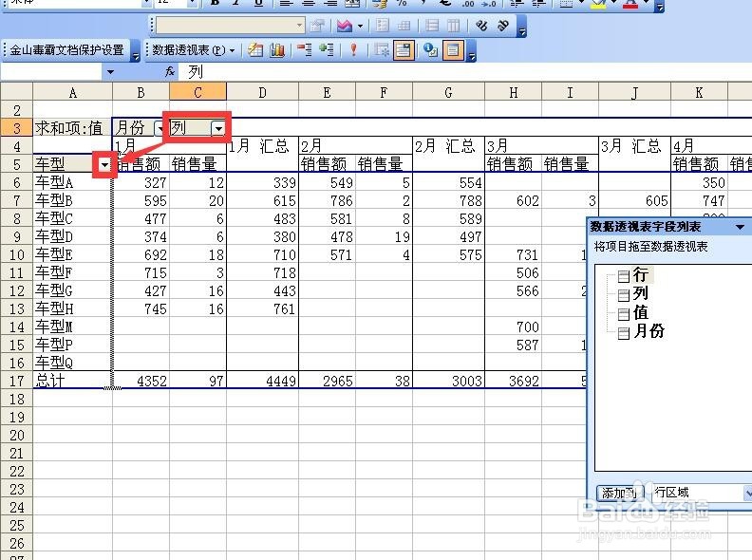Image resolution: width=752 pixels, height=560 pixels.
Task: Click the 3月 汇总 column header cell
Action: pos(634,146)
